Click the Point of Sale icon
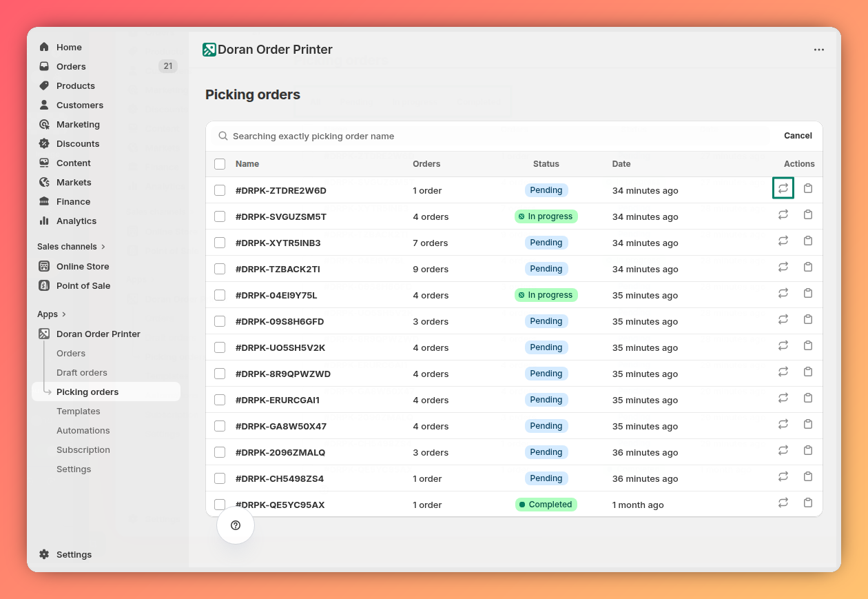The width and height of the screenshot is (868, 599). coord(44,285)
